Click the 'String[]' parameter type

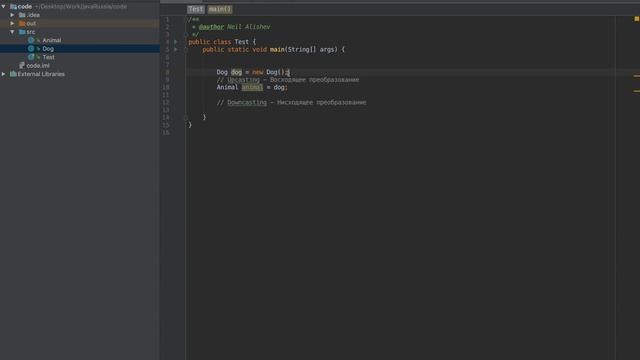tap(302, 49)
